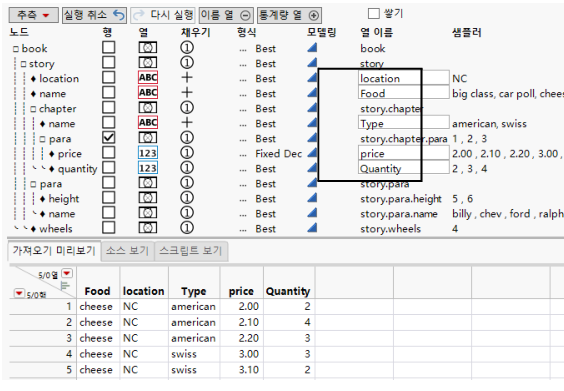Check the row checkbox for wheels
Viewport: 564px width, 391px height.
pos(108,228)
